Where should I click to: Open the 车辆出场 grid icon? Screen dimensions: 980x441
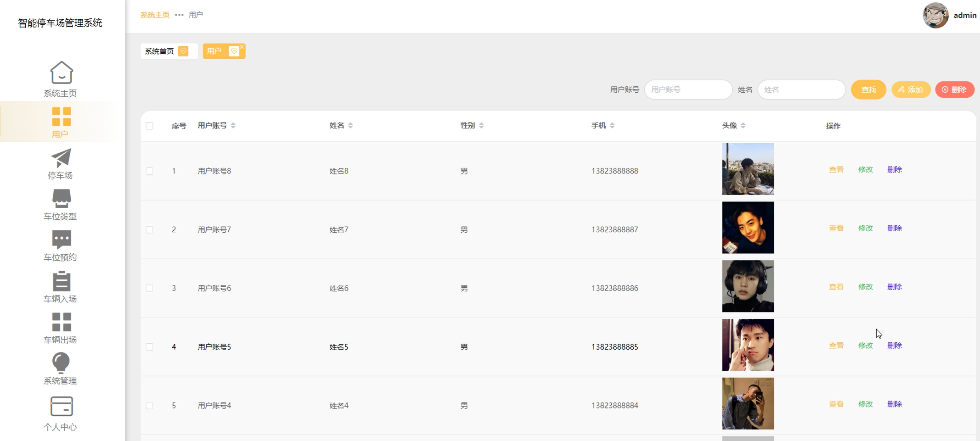click(x=61, y=322)
